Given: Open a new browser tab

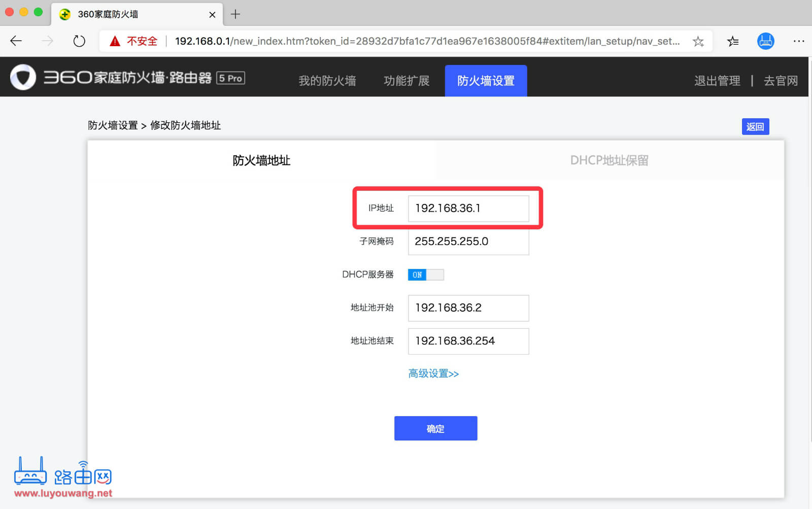Looking at the screenshot, I should click(235, 14).
